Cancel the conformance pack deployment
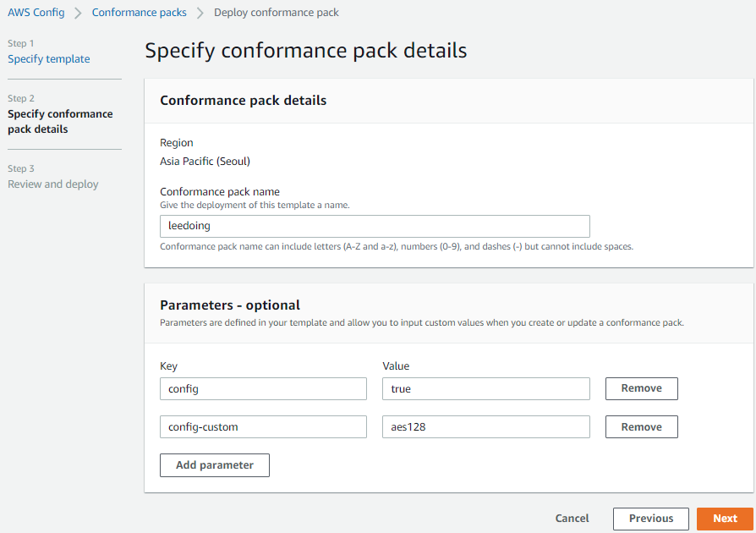 [x=572, y=519]
